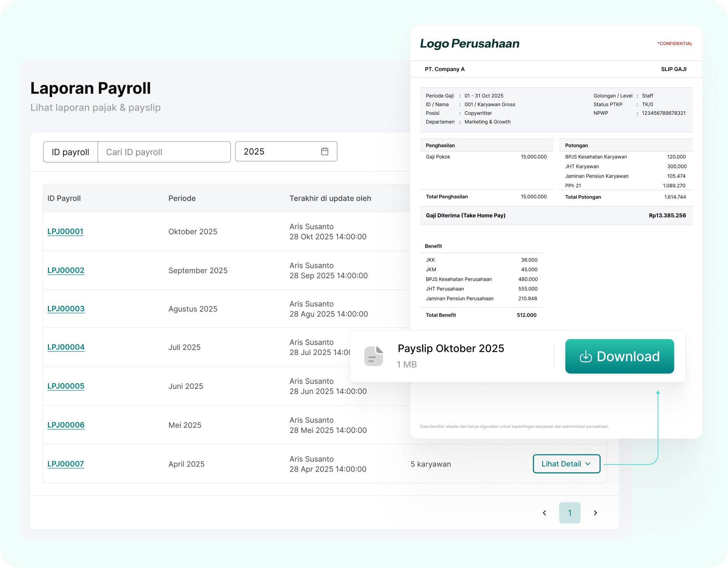The height and width of the screenshot is (568, 728).
Task: Select page 1 in pagination
Action: click(569, 513)
